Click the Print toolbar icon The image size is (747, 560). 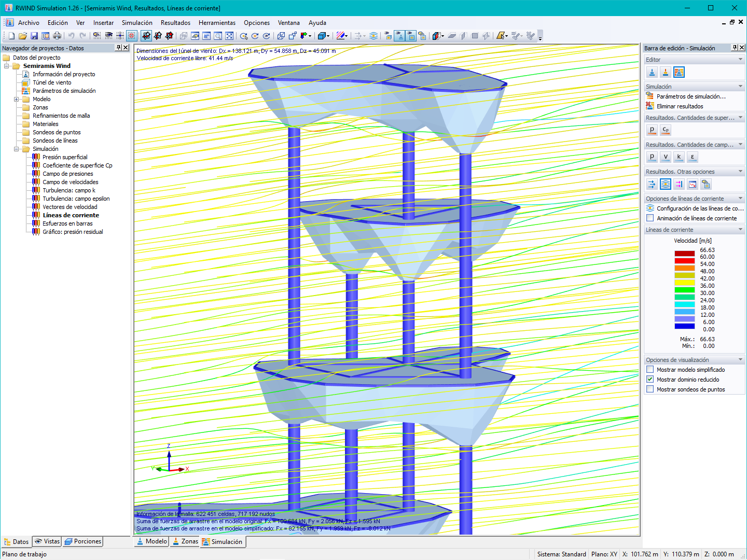pos(57,36)
